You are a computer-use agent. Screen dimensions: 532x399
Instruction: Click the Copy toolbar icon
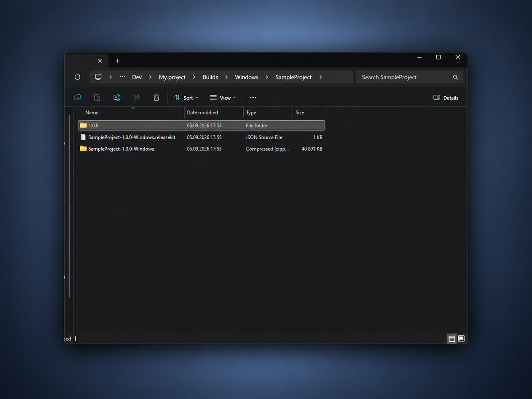pos(78,98)
